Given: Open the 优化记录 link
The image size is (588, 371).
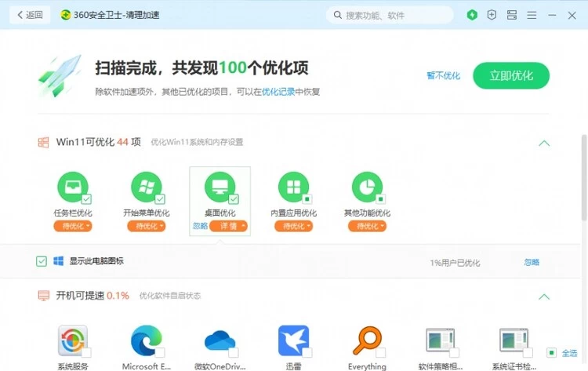Looking at the screenshot, I should point(278,92).
